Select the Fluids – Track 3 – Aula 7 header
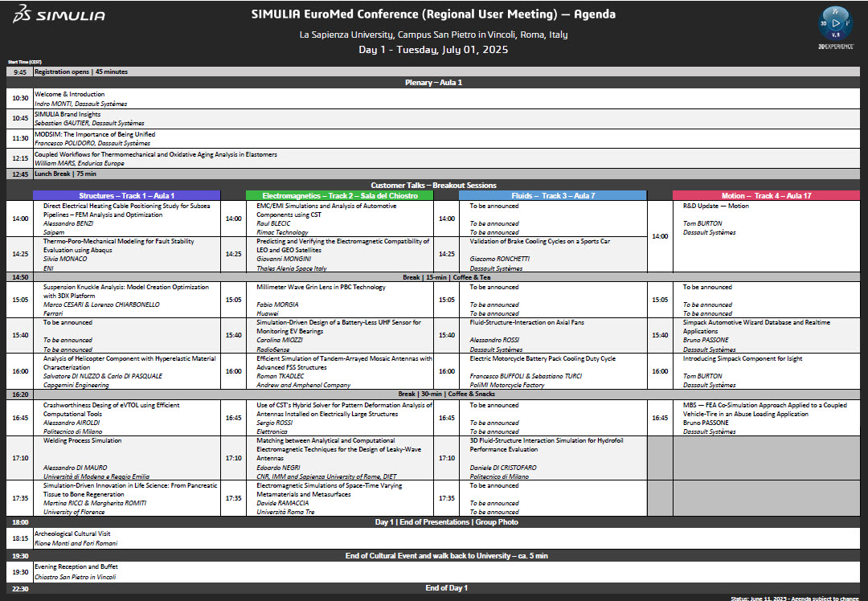This screenshot has width=868, height=601. pyautogui.click(x=552, y=195)
